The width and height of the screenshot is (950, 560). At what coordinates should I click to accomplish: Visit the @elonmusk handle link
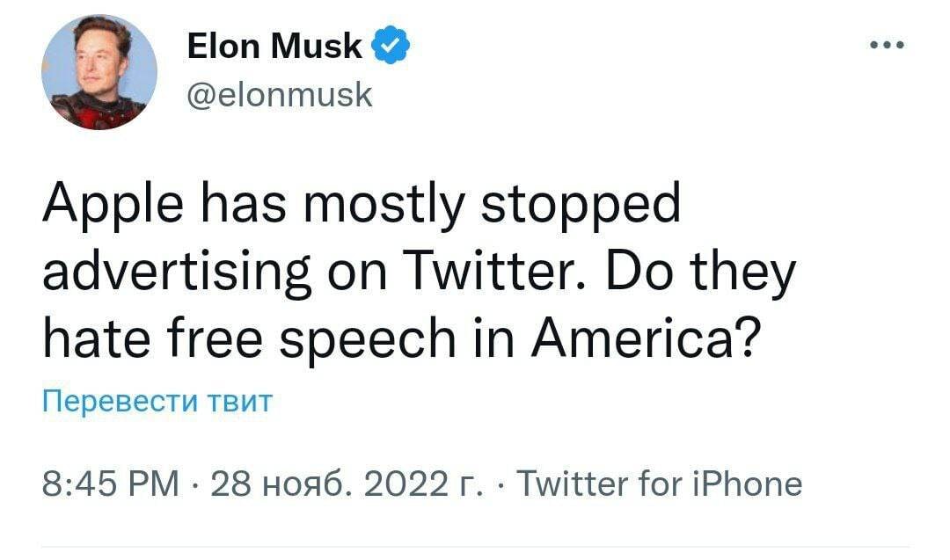[x=280, y=93]
